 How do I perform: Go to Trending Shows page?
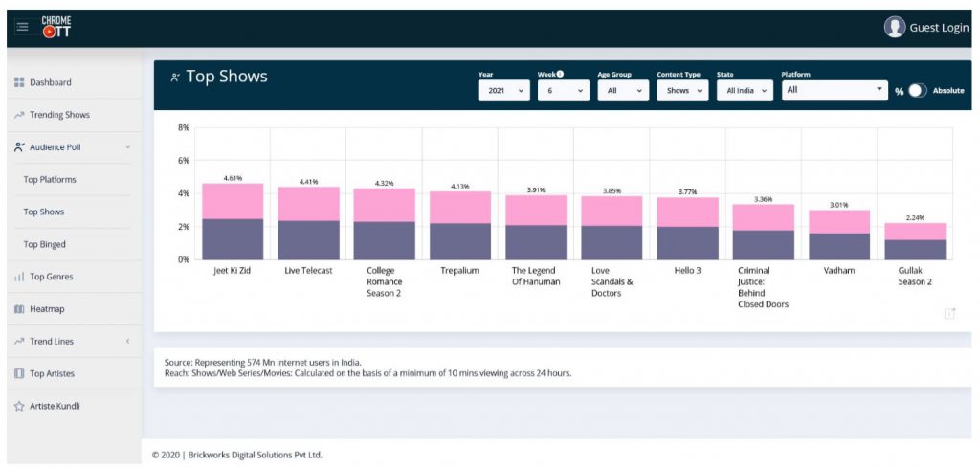pyautogui.click(x=59, y=115)
